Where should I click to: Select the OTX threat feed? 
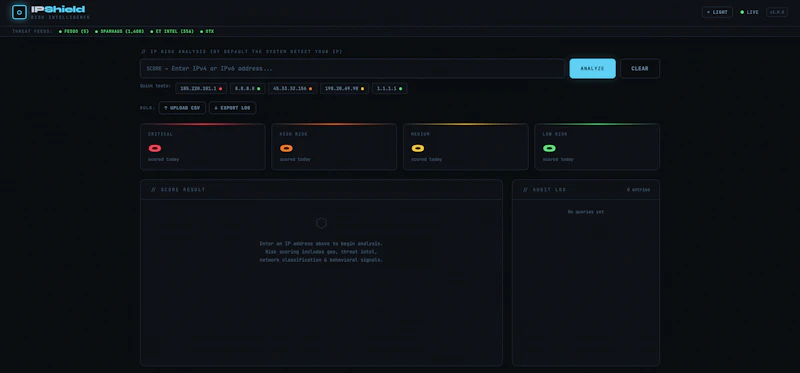207,32
